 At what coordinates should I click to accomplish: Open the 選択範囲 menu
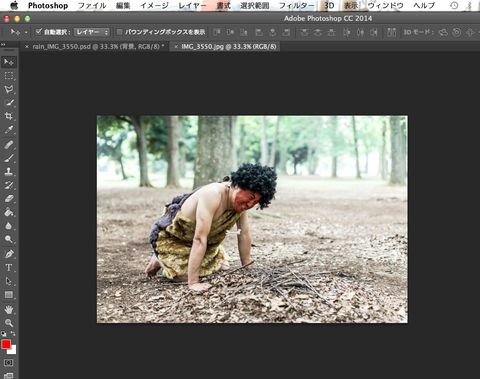pos(254,6)
